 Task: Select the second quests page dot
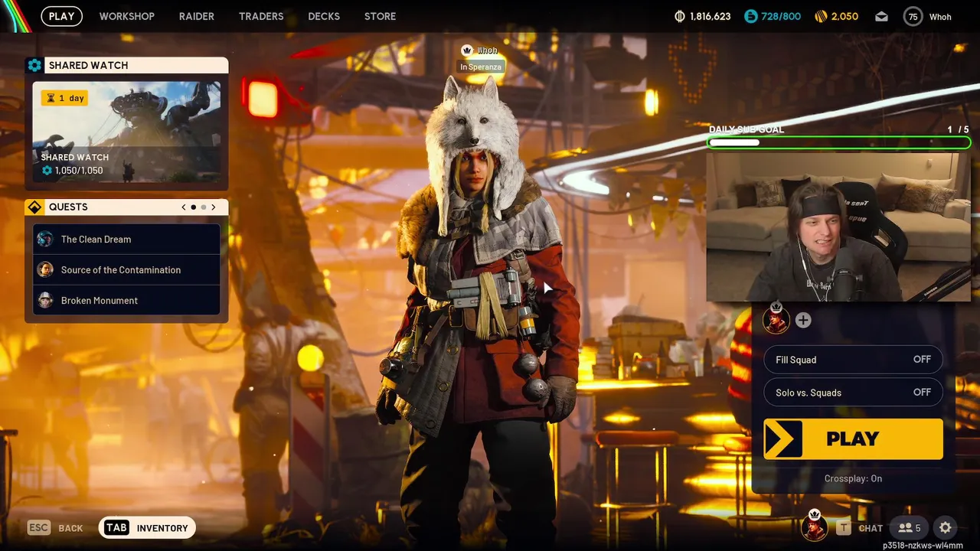coord(204,207)
